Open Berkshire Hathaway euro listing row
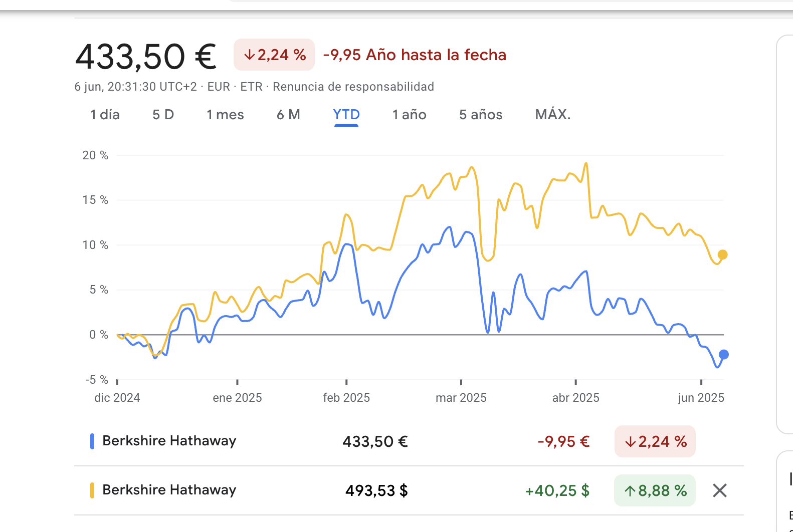The height and width of the screenshot is (532, 793). pos(409,441)
